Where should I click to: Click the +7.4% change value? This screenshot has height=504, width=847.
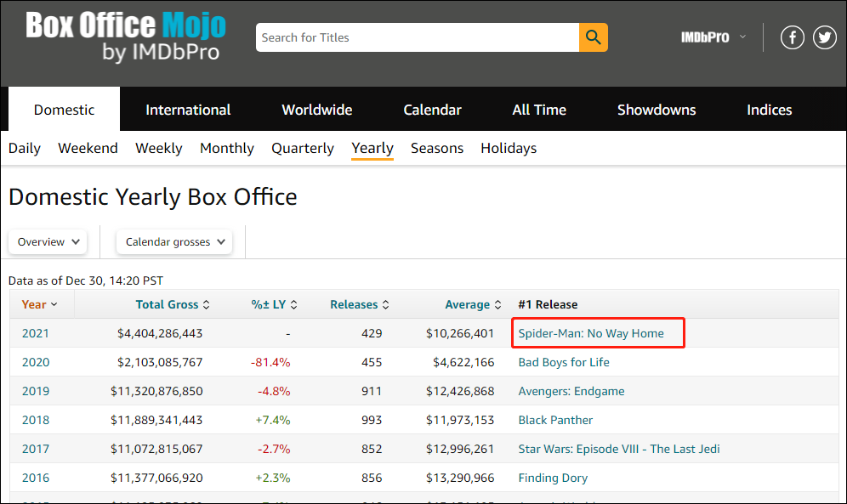[x=273, y=420]
